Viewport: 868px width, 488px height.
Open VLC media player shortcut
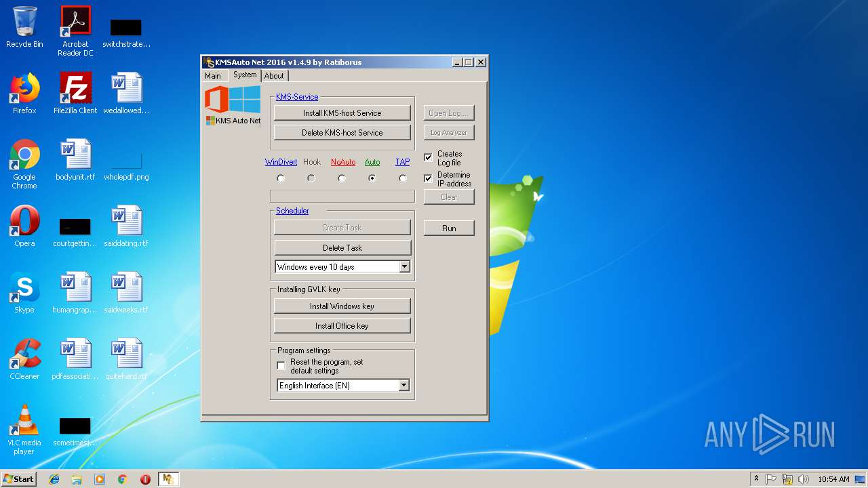click(x=24, y=430)
